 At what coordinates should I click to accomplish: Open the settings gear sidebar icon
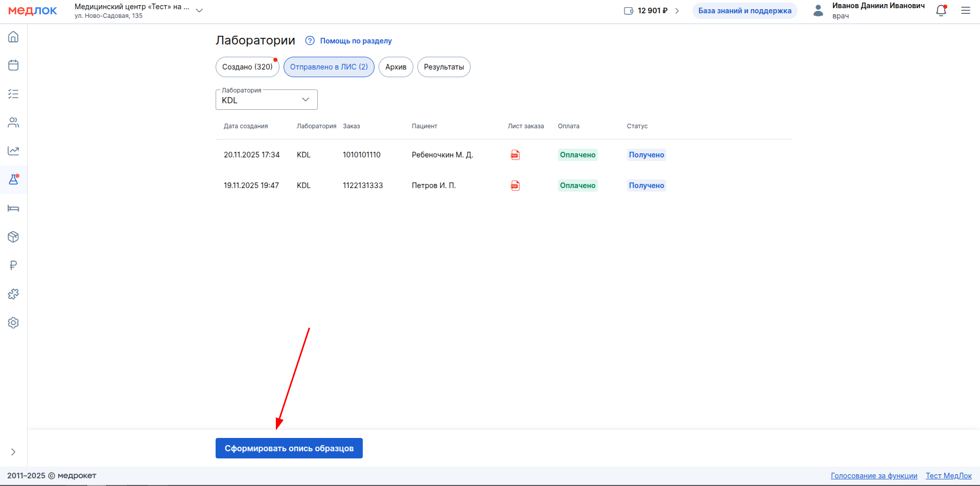(13, 323)
